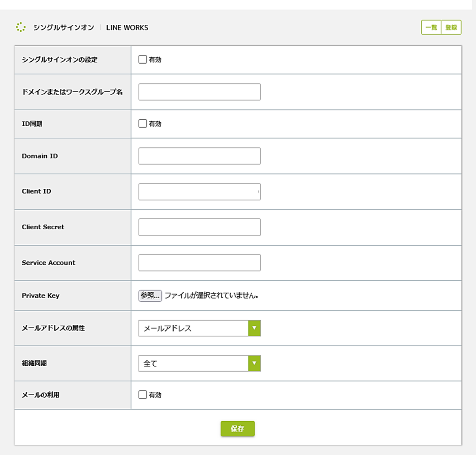Switch to the 登録 tab button
The width and height of the screenshot is (476, 455).
point(451,27)
